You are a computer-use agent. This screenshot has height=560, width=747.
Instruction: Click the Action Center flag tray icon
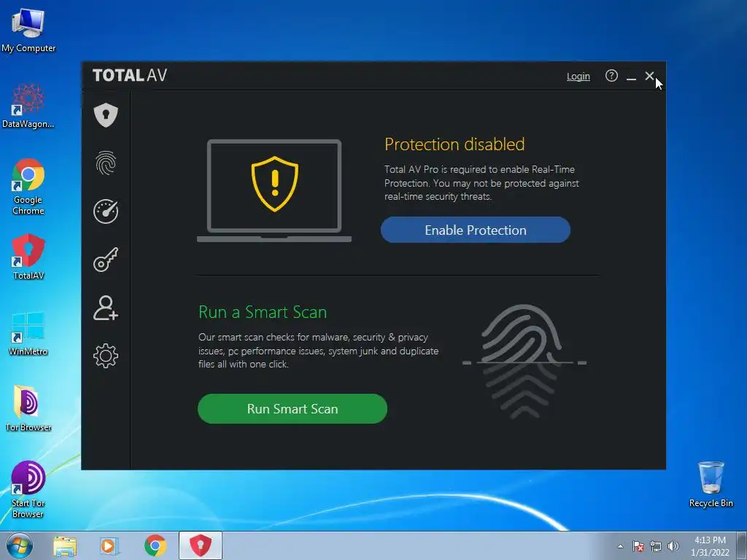click(638, 546)
